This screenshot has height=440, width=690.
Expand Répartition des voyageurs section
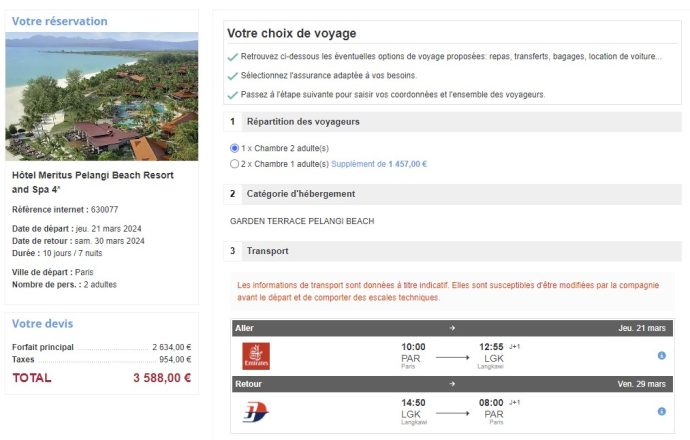[452, 122]
